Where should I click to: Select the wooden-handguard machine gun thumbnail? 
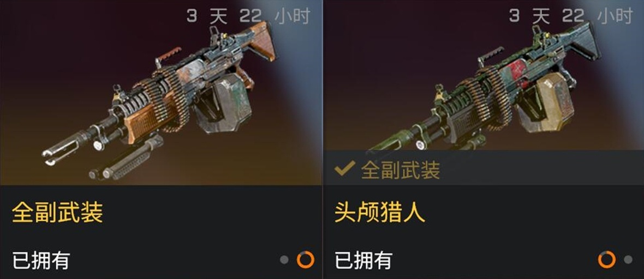(x=161, y=93)
